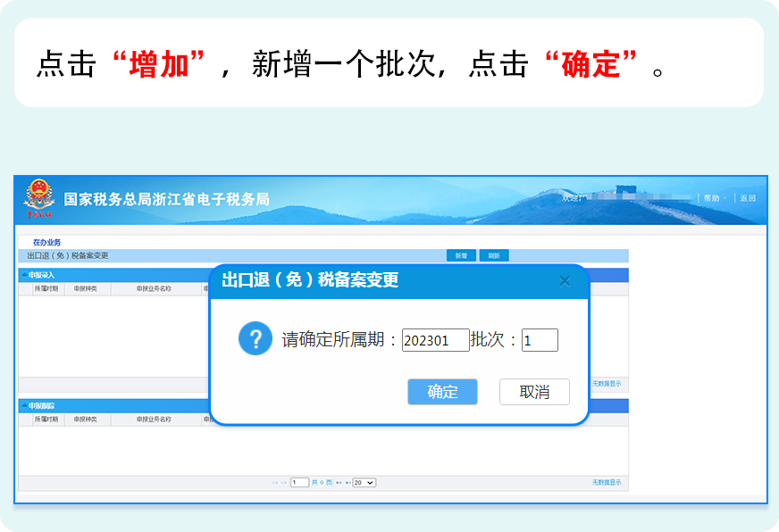
Task: Click 无数据显示 text in the 申报跟踪 footer
Action: click(606, 482)
